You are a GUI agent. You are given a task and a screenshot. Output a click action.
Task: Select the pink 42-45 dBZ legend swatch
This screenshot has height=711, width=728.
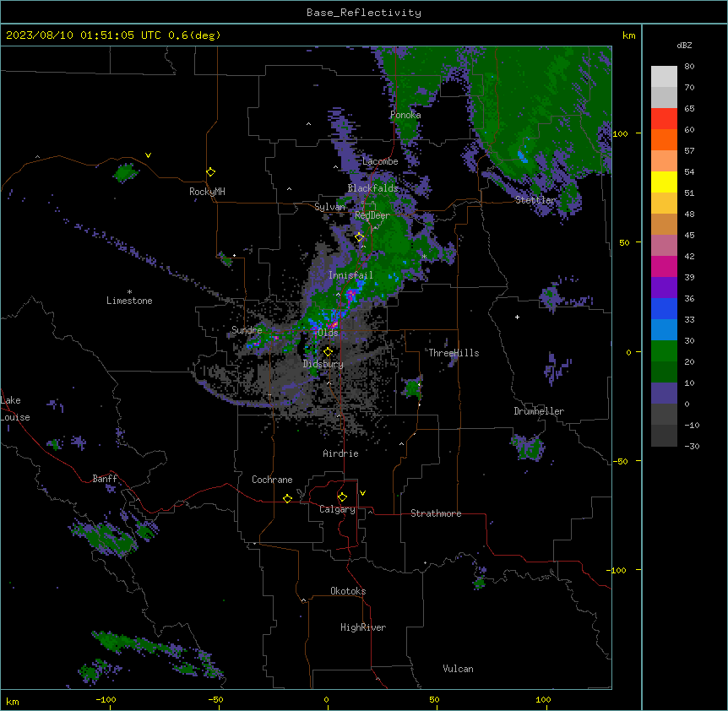tap(664, 246)
